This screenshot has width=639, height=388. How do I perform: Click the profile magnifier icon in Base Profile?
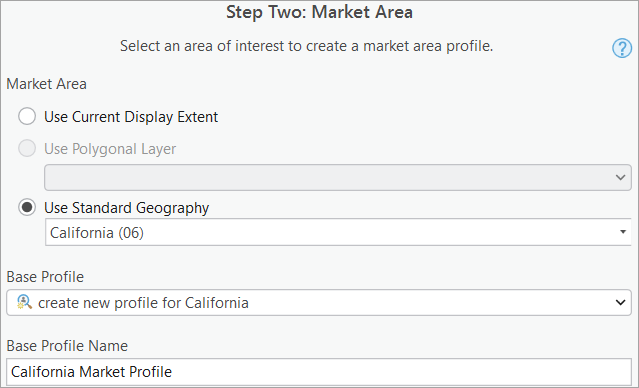(x=24, y=302)
